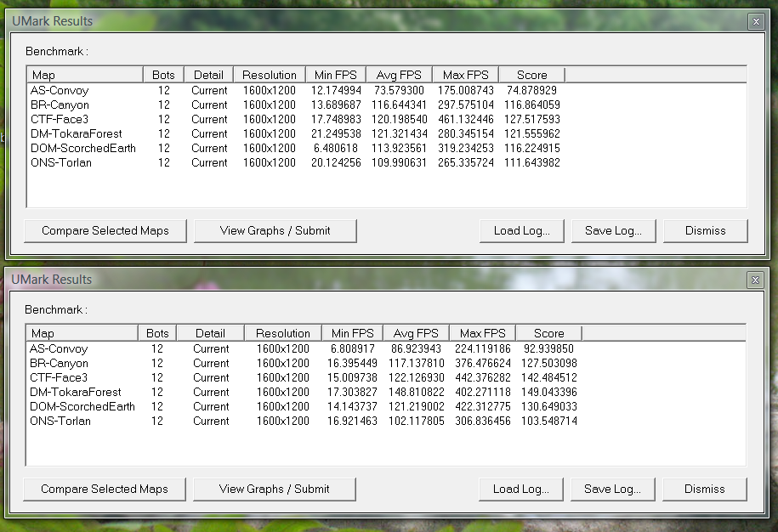Select DOM-ScorchedEarth row in lower table
Viewport: 778px width, 532px height.
[304, 406]
